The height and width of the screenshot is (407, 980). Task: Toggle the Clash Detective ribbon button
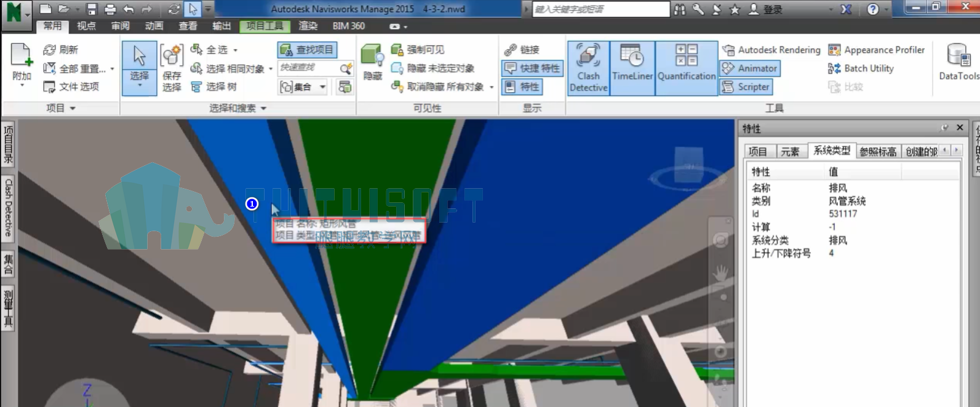click(x=588, y=68)
